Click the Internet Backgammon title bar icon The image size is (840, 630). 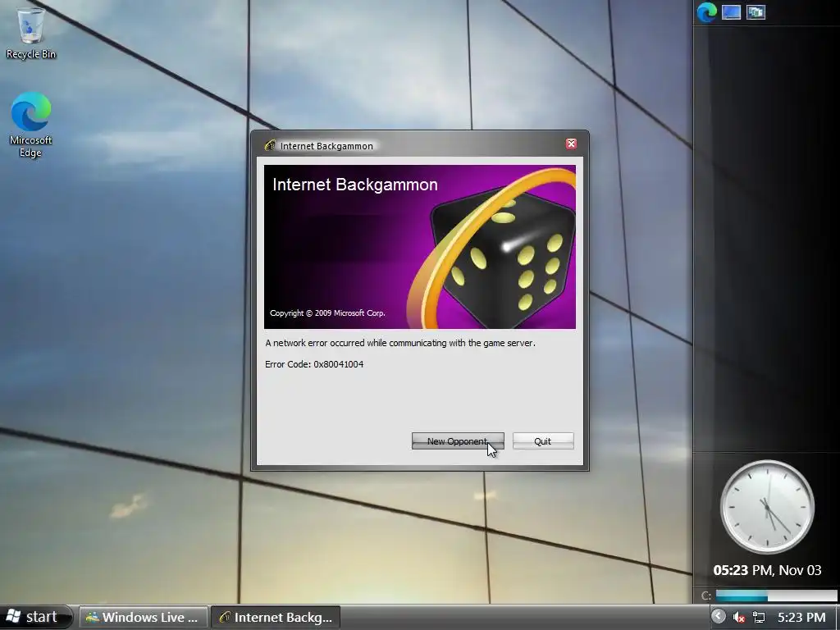(x=270, y=145)
